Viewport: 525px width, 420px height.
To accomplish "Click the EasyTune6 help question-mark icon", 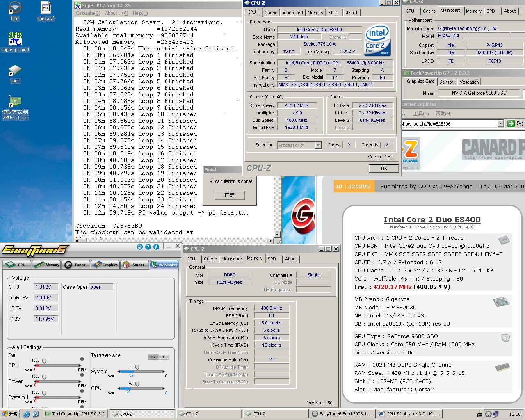I will pyautogui.click(x=148, y=247).
